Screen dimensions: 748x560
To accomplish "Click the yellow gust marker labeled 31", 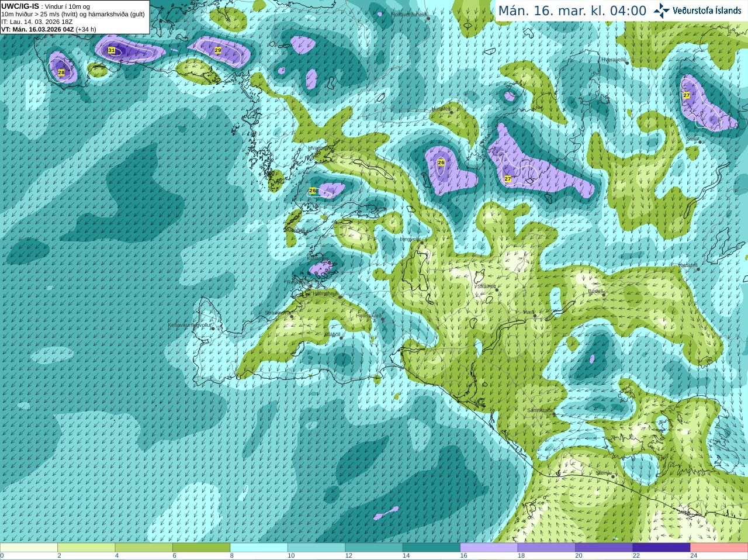I will [x=112, y=51].
